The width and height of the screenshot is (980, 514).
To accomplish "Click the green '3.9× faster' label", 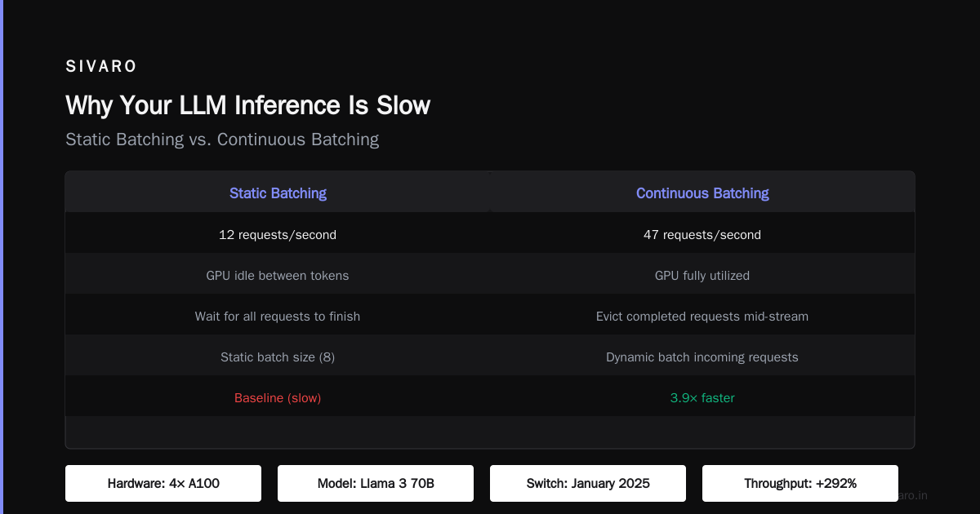I will tap(702, 398).
